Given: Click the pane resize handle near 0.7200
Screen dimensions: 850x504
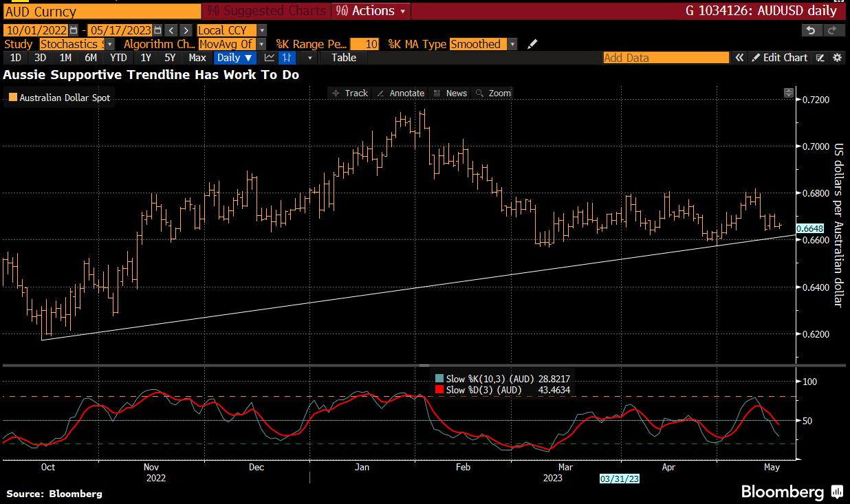Looking at the screenshot, I should tap(789, 93).
